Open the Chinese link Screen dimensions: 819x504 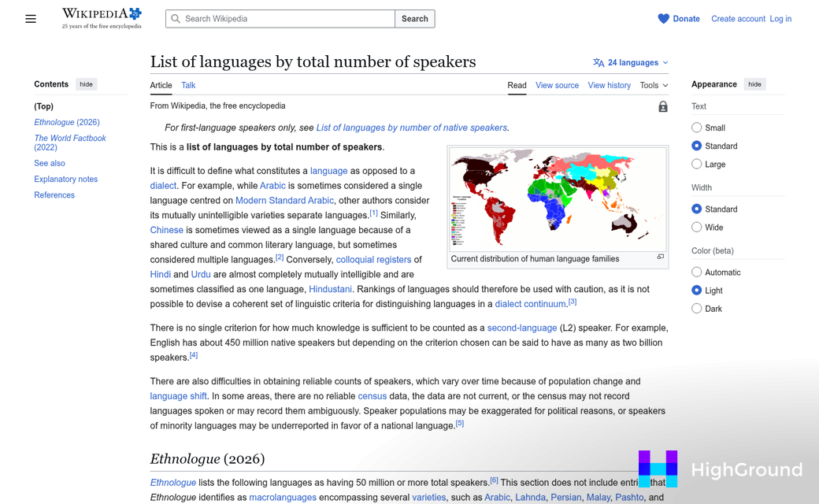tap(167, 230)
